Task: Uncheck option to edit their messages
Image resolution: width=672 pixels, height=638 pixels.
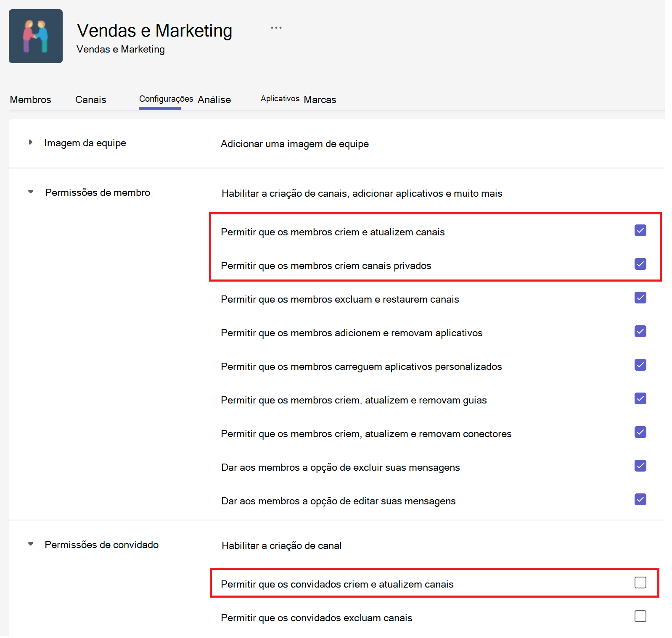Action: pyautogui.click(x=640, y=499)
